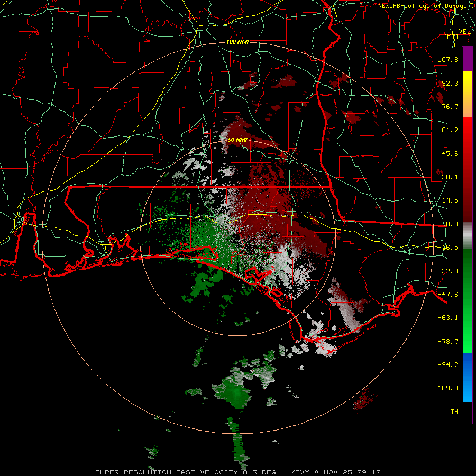Screen dimensions: 476x476
Task: Click the 30.1 legend value
Action: (x=450, y=177)
